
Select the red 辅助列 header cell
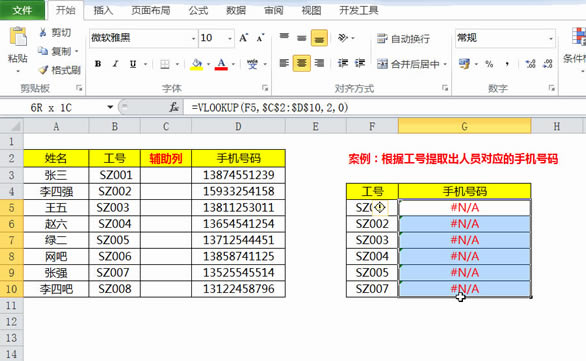pyautogui.click(x=166, y=158)
